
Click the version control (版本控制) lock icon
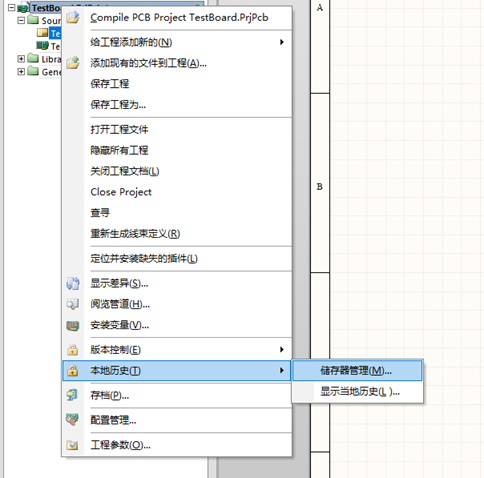tap(73, 350)
